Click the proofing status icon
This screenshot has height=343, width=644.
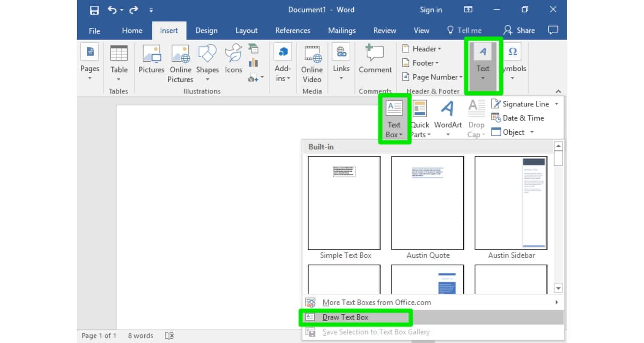169,336
